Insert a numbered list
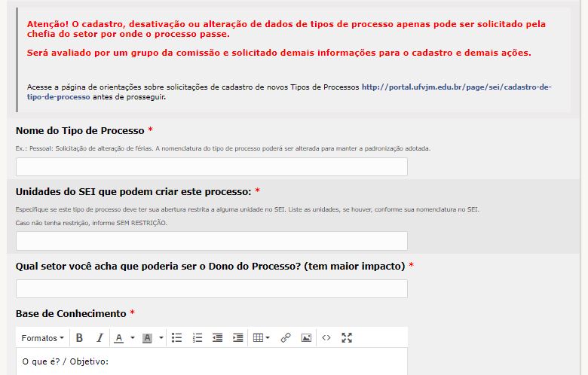This screenshot has width=588, height=375. (198, 338)
